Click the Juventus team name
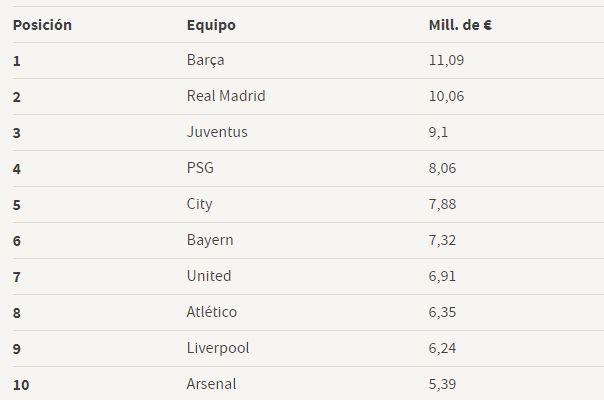The width and height of the screenshot is (604, 400). pyautogui.click(x=217, y=132)
